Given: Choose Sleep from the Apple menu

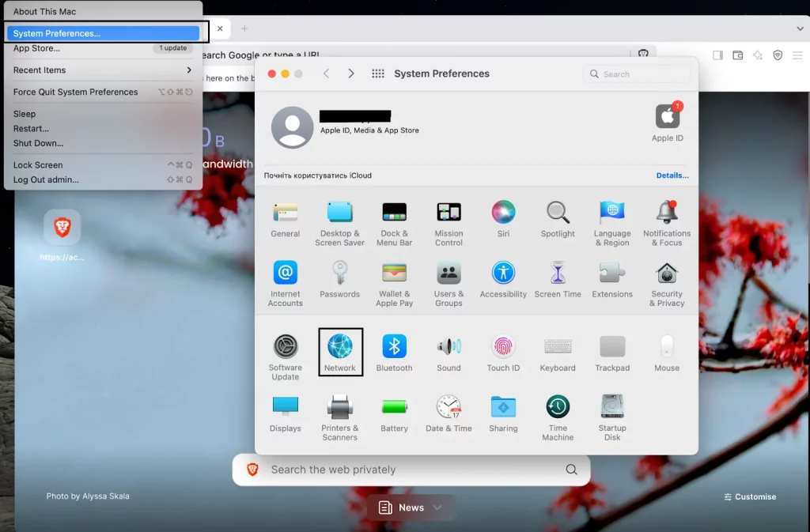Looking at the screenshot, I should 104,114.
